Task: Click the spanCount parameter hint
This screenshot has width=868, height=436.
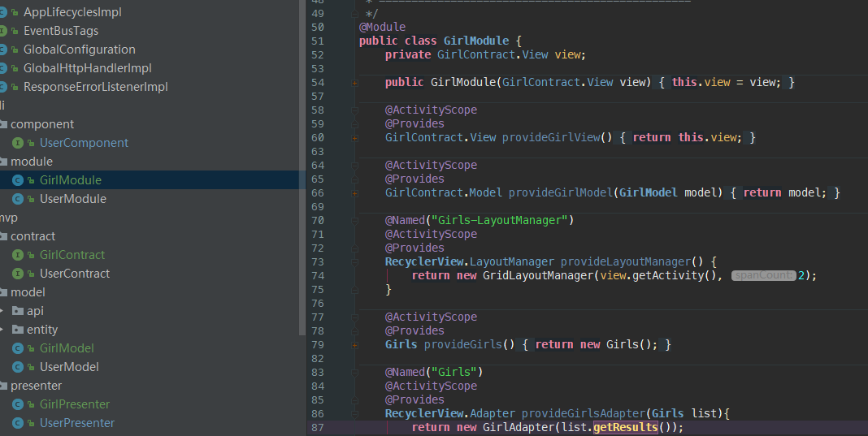Action: click(763, 276)
